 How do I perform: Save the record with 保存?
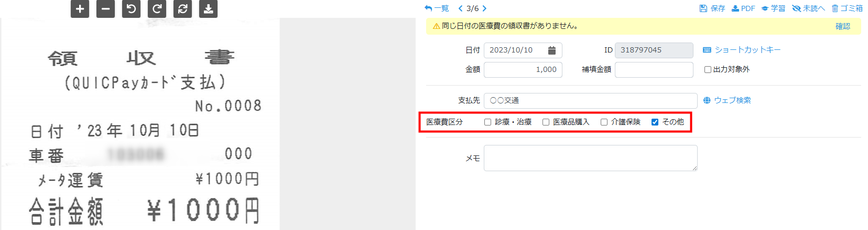[712, 8]
